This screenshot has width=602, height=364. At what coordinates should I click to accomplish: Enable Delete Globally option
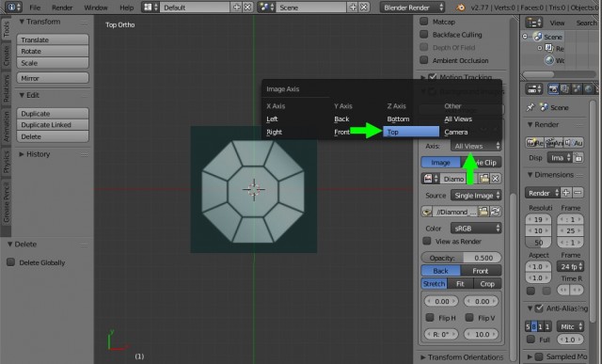(10, 262)
